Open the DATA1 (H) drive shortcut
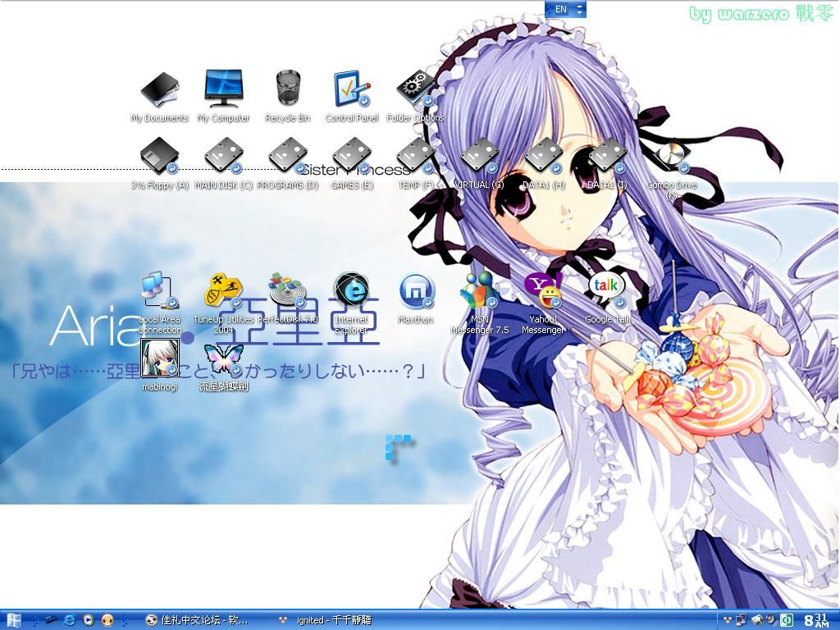Viewport: 840px width, 630px height. 544,164
